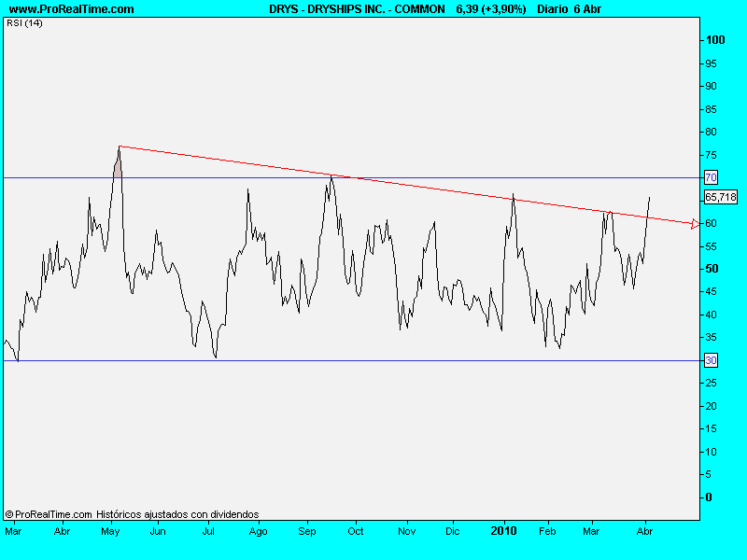Click the 6 Abr date in header
Viewport: 747px width, 560px height.
coord(588,9)
